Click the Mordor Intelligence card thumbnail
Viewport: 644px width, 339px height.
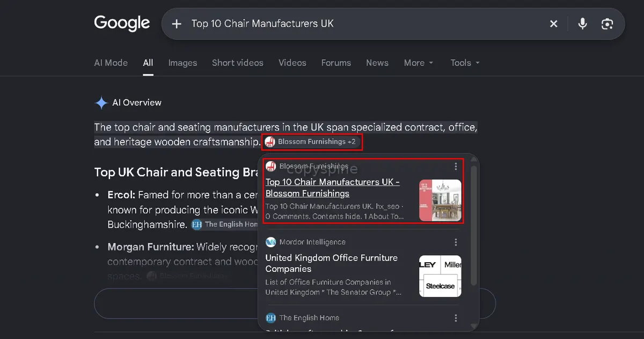pyautogui.click(x=440, y=276)
